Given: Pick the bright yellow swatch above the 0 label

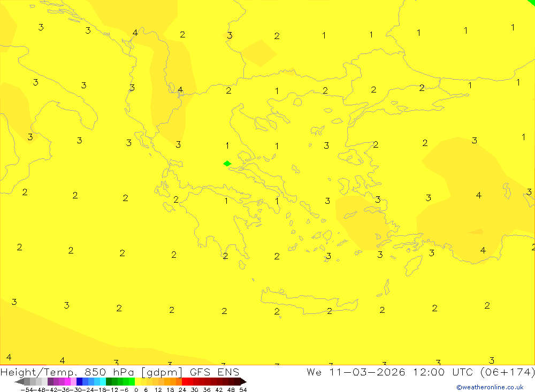Looking at the screenshot, I should coord(137,381).
